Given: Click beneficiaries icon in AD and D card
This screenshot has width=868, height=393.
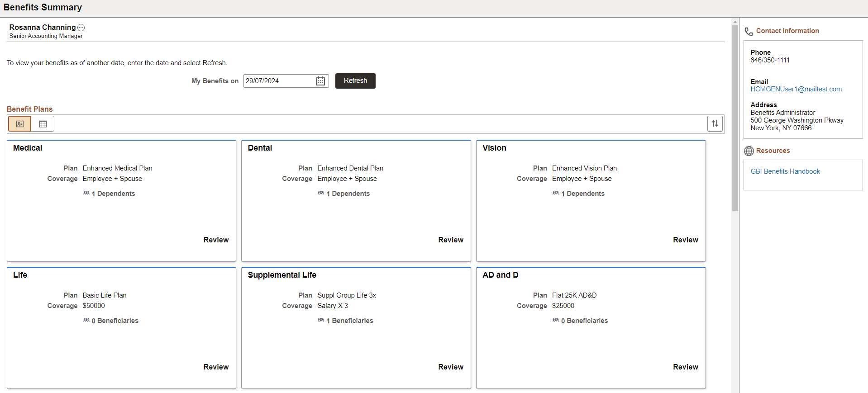Looking at the screenshot, I should click(556, 320).
